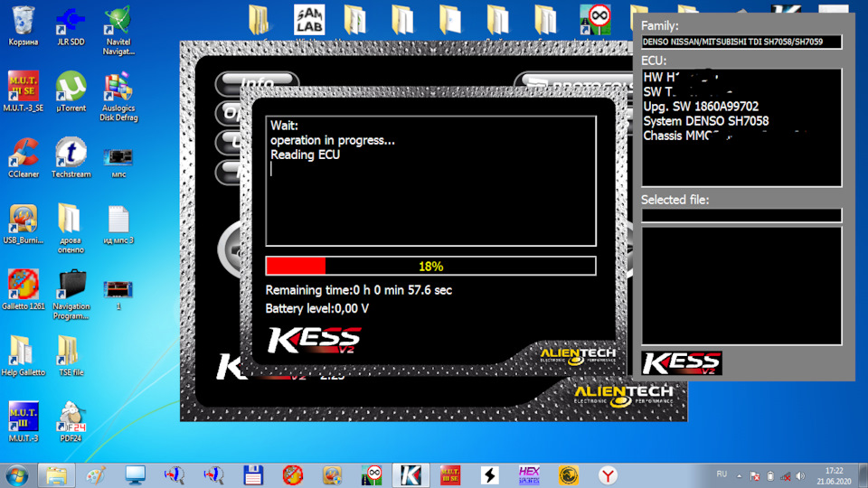Click inside the Wait operation log box

[430, 181]
